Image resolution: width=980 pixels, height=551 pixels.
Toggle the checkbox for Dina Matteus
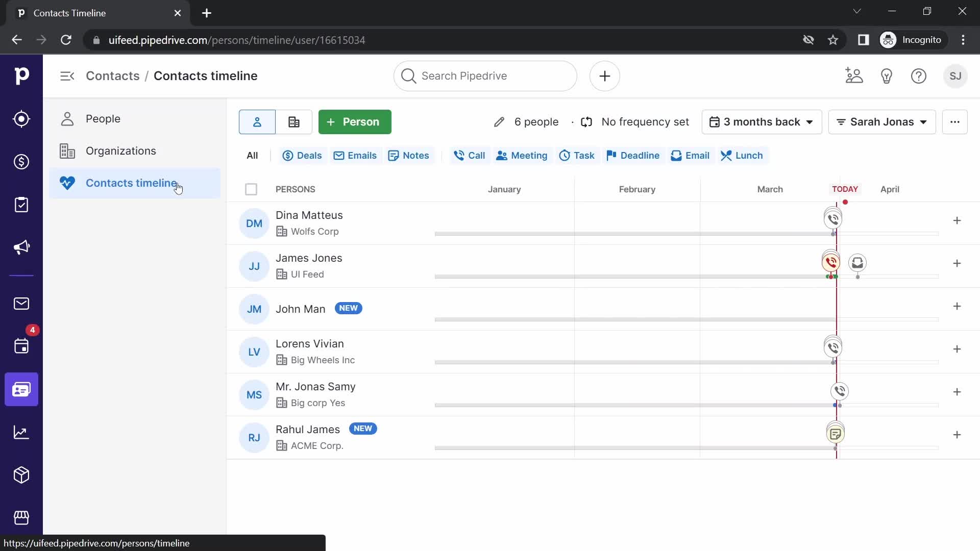coord(251,222)
